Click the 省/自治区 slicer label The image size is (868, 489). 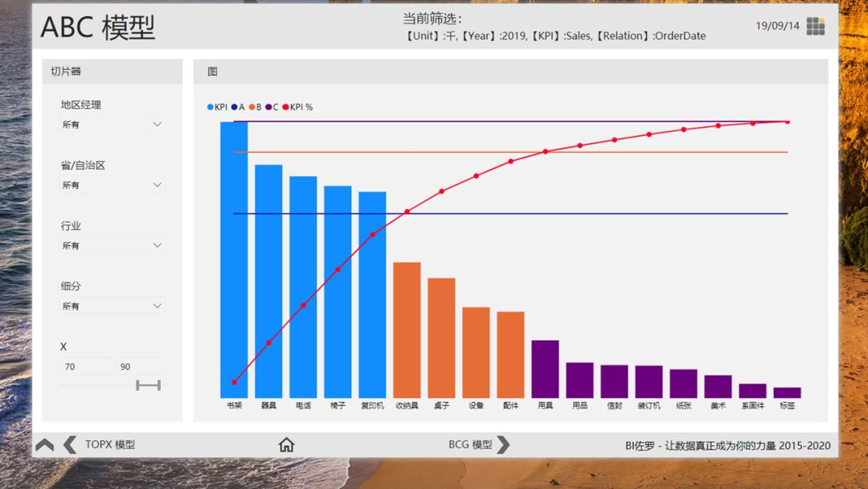click(83, 165)
